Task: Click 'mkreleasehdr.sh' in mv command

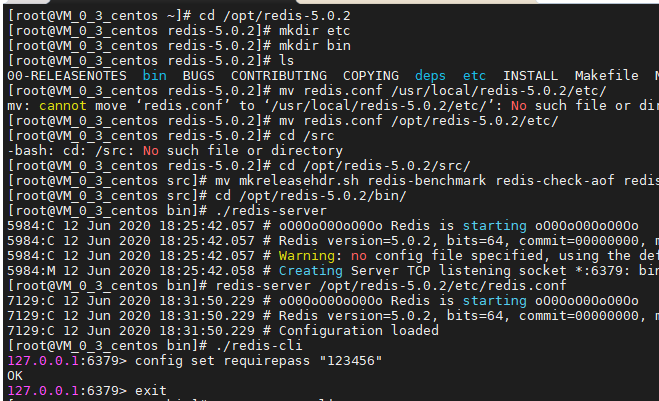Action: point(299,181)
